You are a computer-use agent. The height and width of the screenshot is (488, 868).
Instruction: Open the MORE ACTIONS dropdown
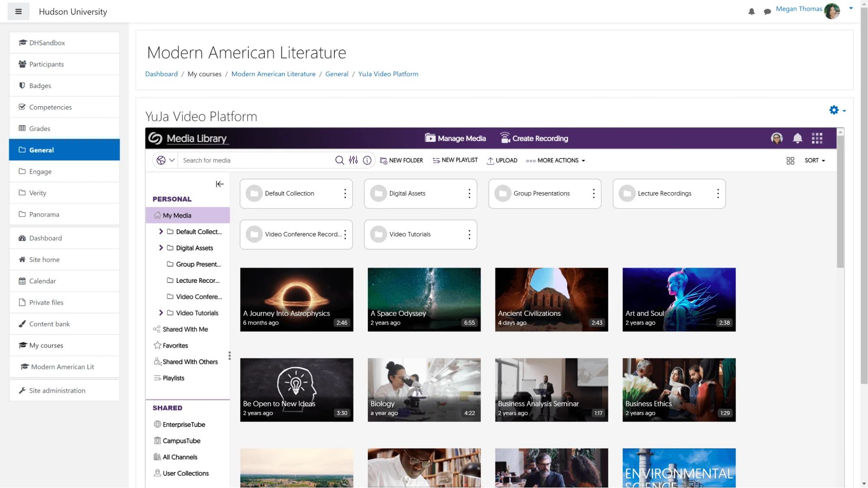(x=555, y=160)
